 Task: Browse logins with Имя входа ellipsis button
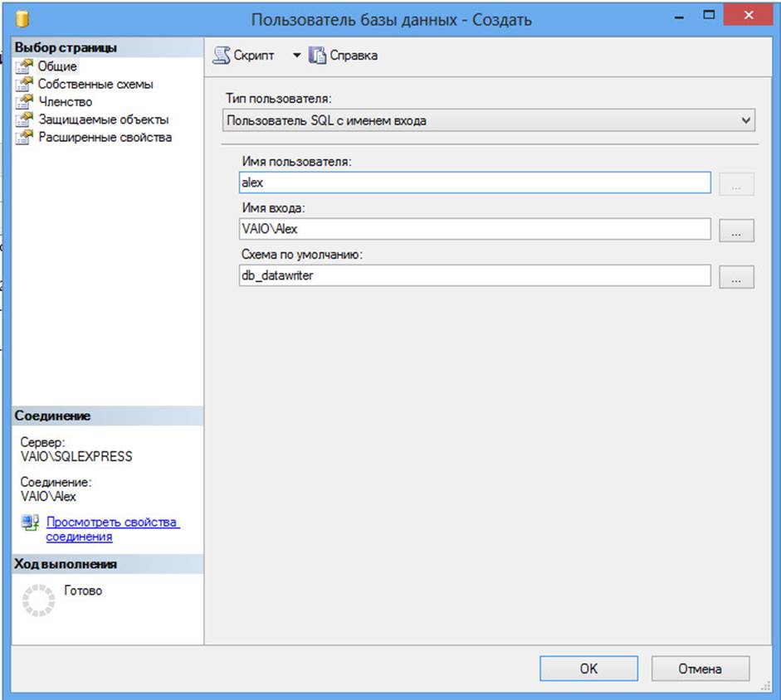(x=736, y=231)
